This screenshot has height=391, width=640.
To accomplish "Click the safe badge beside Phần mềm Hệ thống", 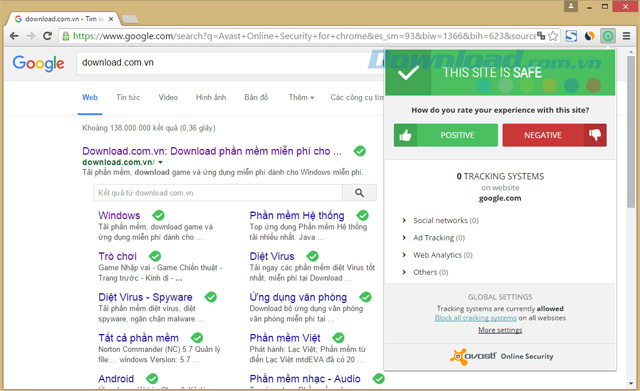I will pos(362,215).
